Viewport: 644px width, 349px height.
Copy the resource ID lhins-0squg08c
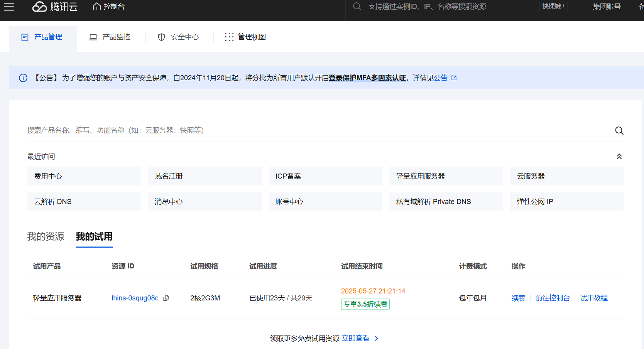click(166, 298)
